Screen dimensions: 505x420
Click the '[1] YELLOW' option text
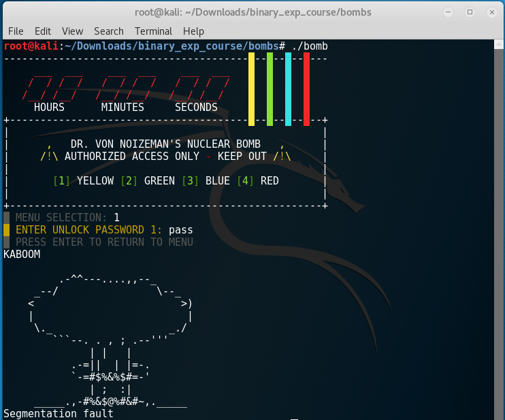point(84,180)
